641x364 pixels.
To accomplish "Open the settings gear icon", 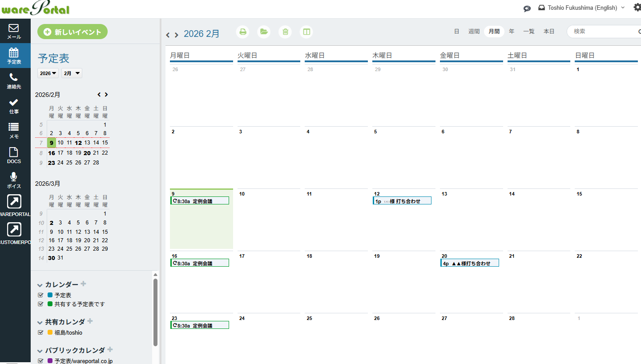I will [637, 8].
